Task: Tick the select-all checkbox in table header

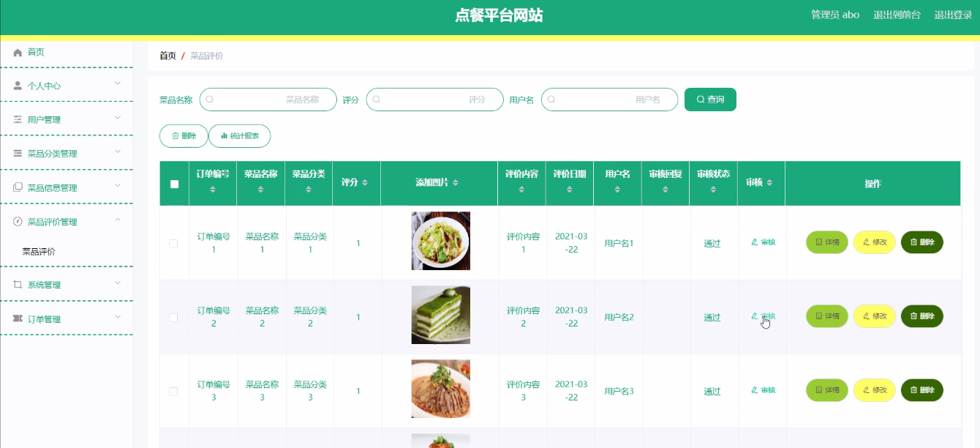Action: coord(174,184)
